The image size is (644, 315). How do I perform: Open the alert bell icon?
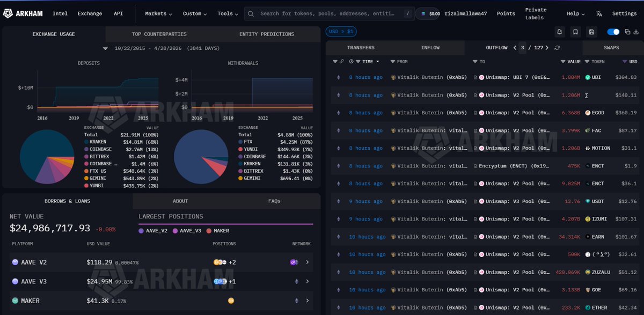click(x=560, y=32)
